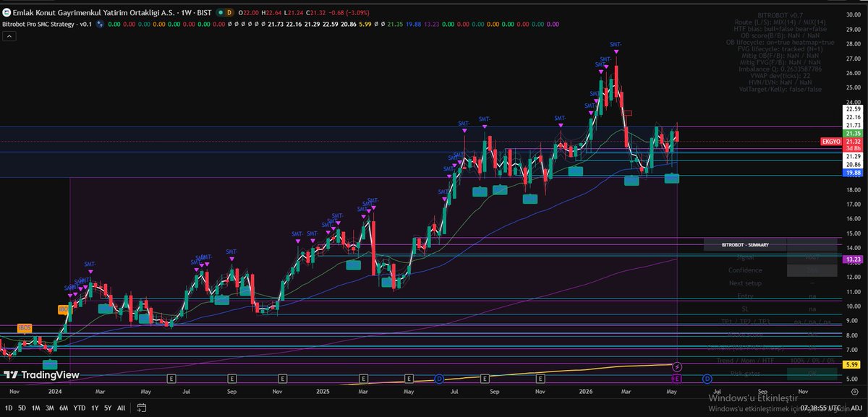Click the 20.86 price axis label
Viewport: 868px width, 417px height.
852,165
